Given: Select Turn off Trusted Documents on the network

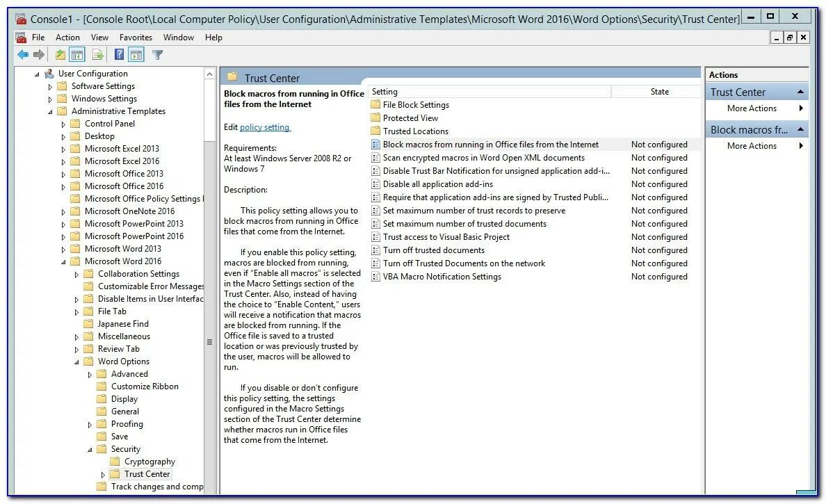Looking at the screenshot, I should coord(464,263).
